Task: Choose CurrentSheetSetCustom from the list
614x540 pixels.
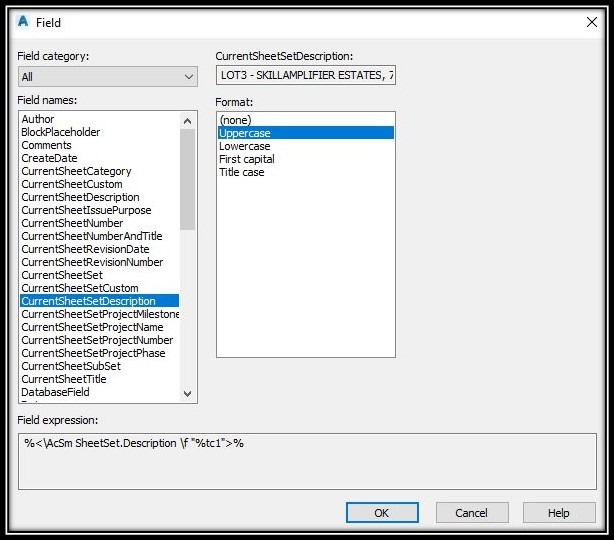Action: click(x=99, y=288)
